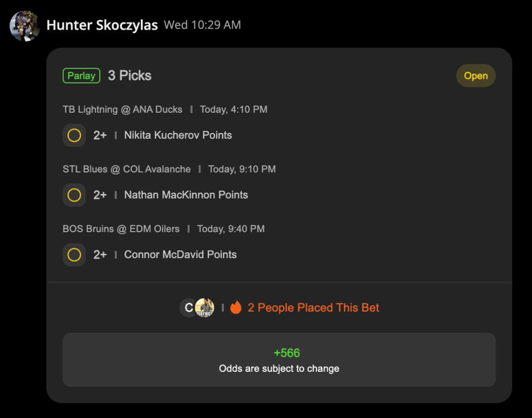Open Hunter Skoczylas username link

coord(102,25)
